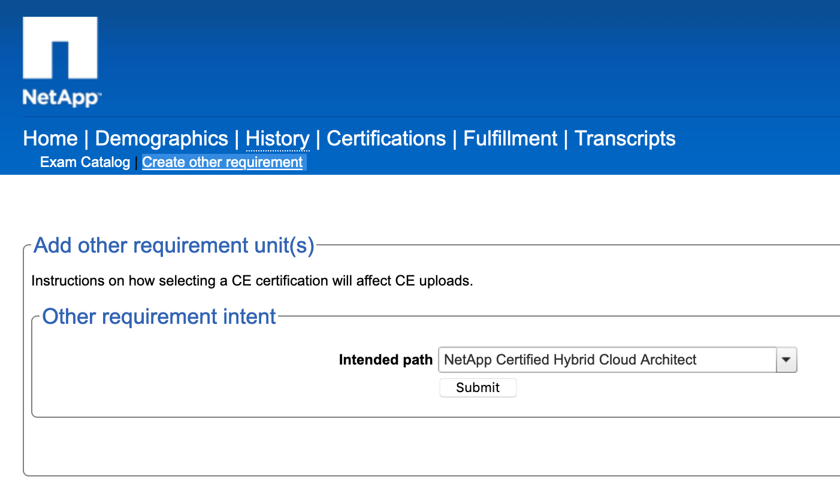Click empty space below the intent box

[419, 446]
